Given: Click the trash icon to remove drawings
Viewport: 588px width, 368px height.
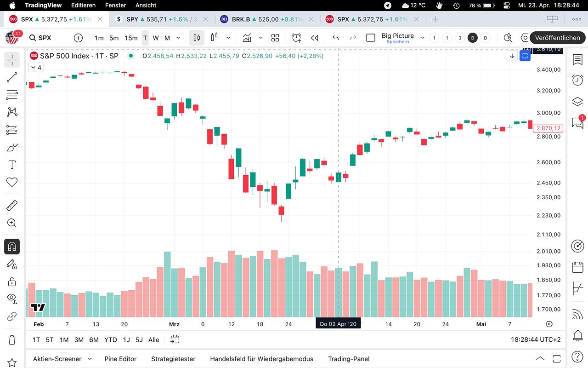Looking at the screenshot, I should (12, 340).
